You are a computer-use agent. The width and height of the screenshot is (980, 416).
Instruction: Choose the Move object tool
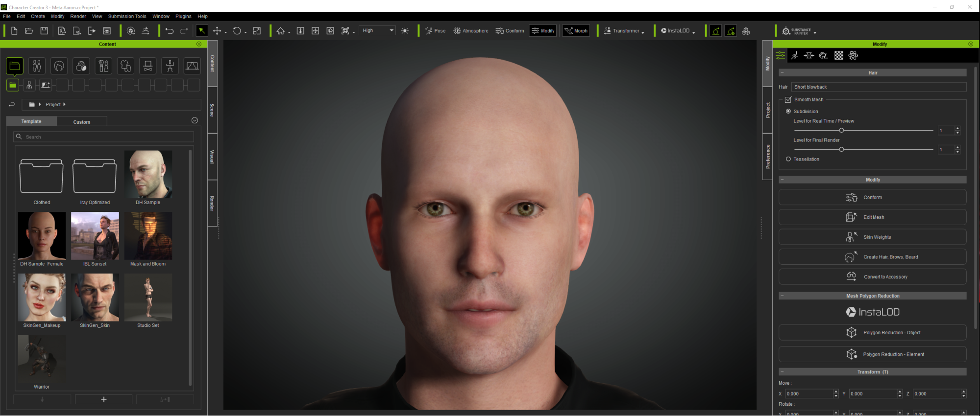[x=217, y=31]
